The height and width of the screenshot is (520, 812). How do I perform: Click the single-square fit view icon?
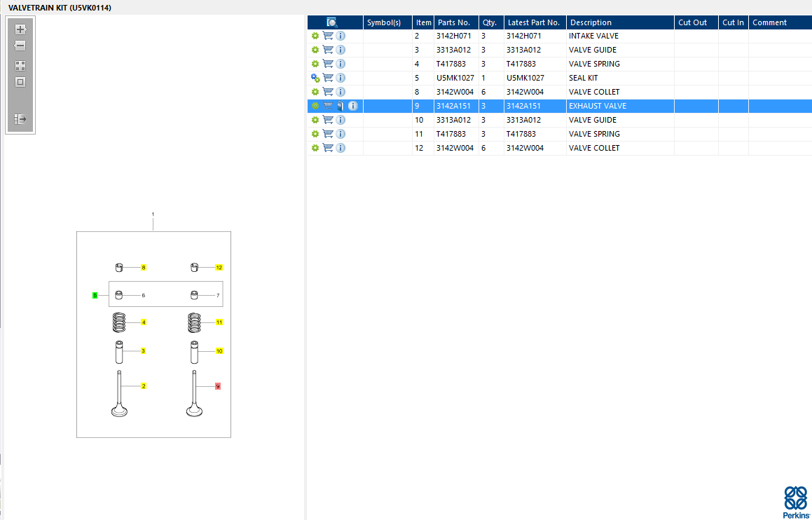(x=20, y=82)
